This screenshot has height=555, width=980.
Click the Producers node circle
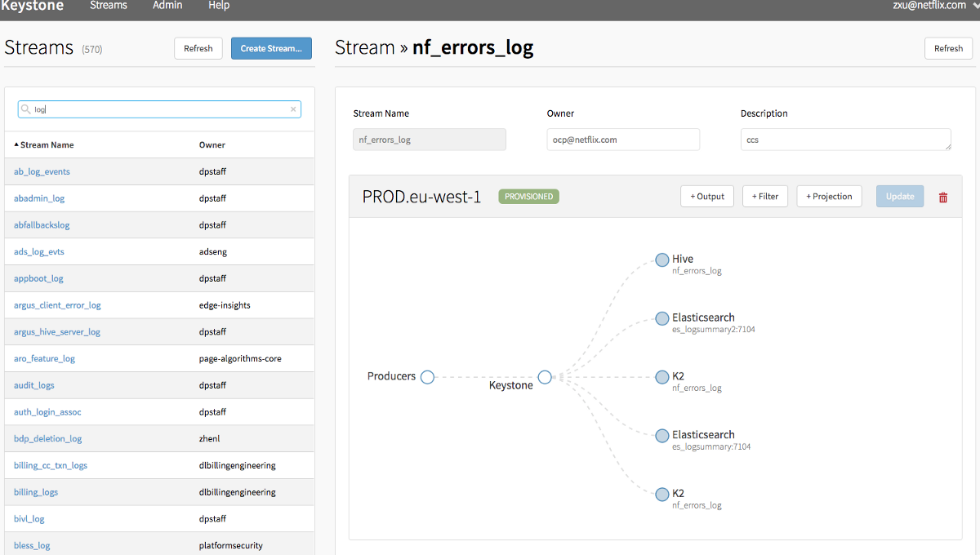427,377
